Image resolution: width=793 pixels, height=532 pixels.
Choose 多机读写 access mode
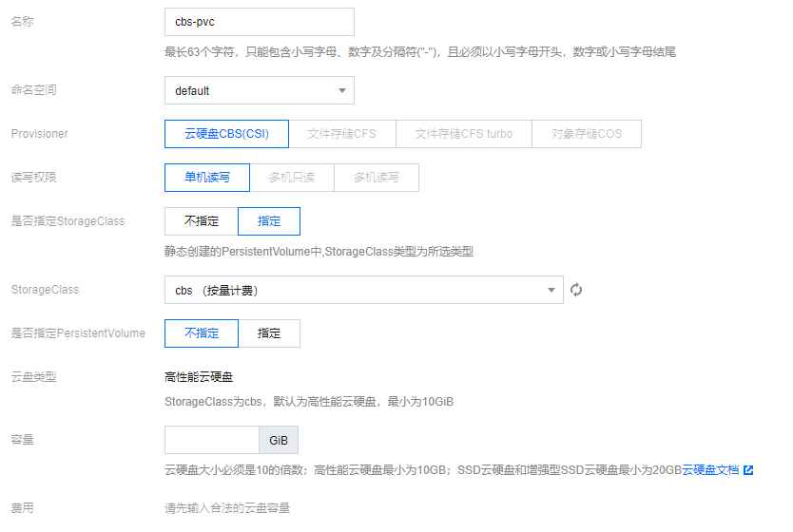point(377,178)
